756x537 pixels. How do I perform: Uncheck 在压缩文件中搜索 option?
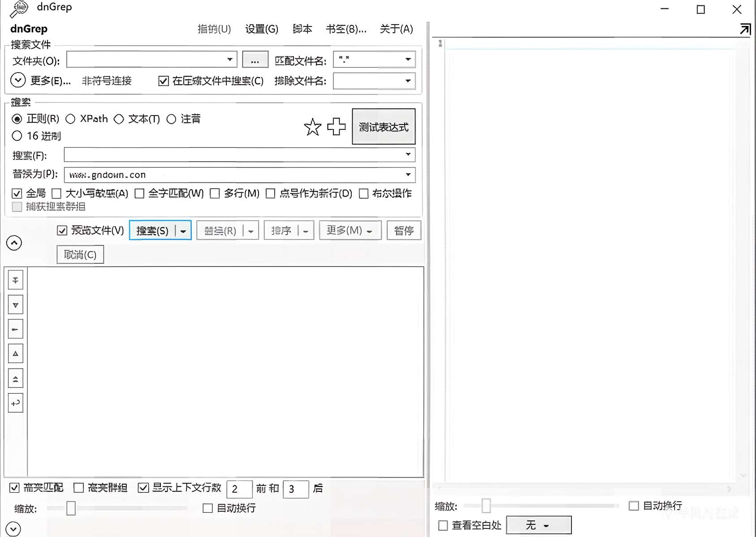(x=163, y=81)
